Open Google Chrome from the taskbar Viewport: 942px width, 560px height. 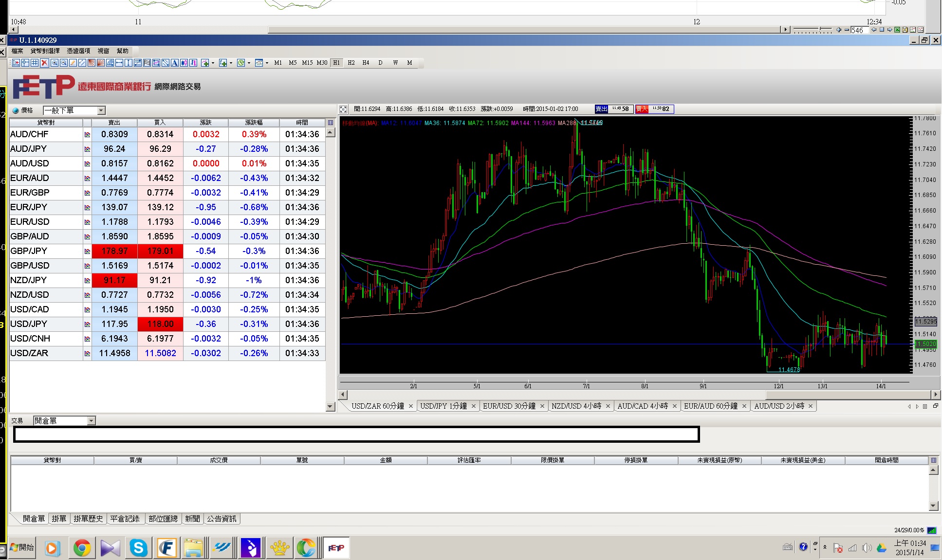[82, 548]
